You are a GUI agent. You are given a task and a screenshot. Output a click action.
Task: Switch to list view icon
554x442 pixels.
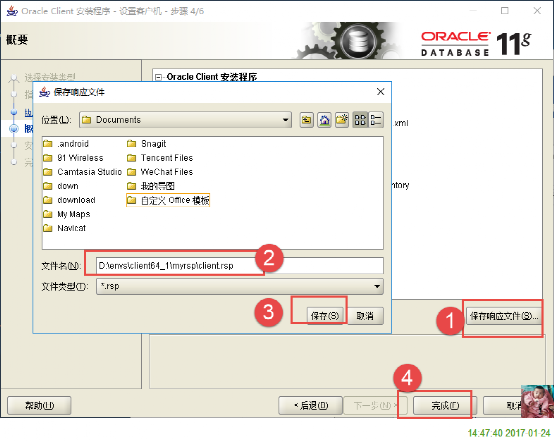click(360, 120)
